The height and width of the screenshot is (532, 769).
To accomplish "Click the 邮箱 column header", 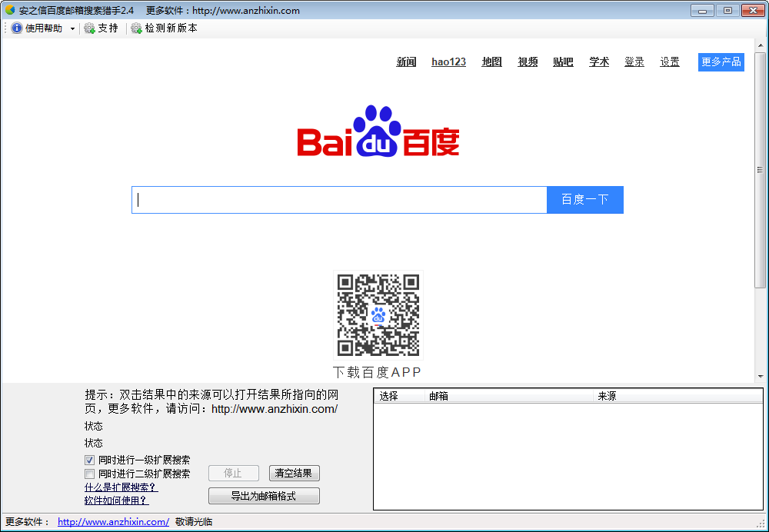I will (508, 396).
